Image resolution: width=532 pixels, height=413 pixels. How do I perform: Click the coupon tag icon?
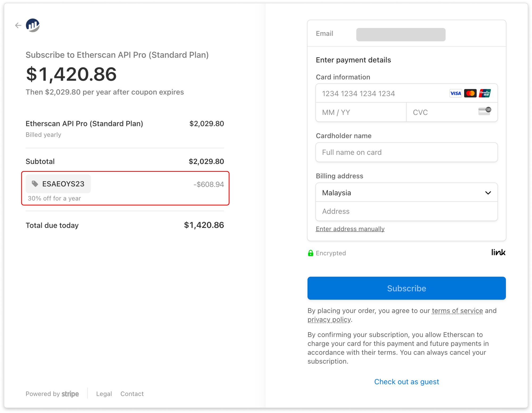[x=35, y=184]
